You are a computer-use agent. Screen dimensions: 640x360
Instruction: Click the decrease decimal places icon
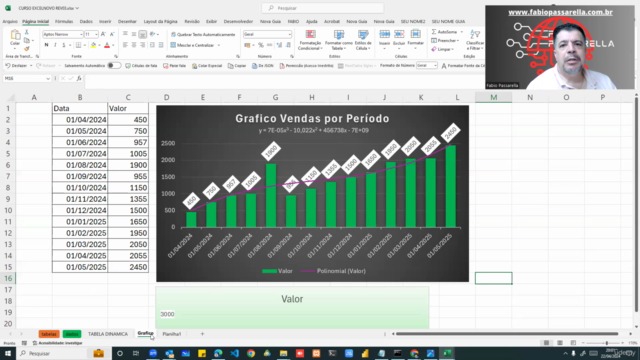pyautogui.click(x=288, y=45)
